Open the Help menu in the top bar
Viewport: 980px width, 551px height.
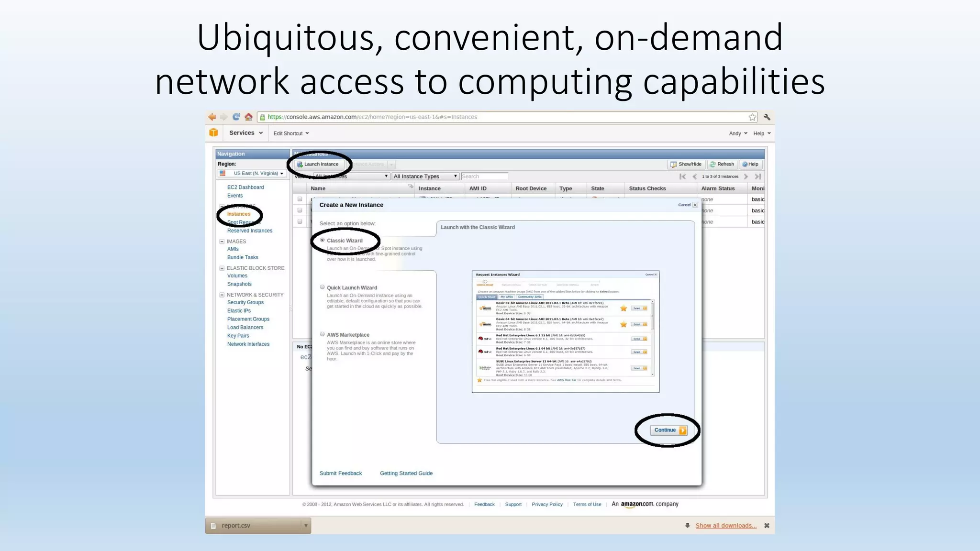(762, 133)
